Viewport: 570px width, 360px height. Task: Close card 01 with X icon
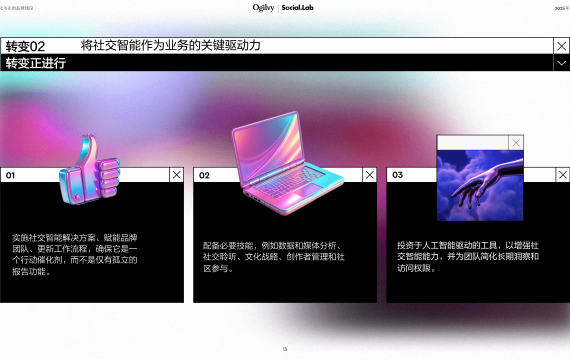coord(177,175)
